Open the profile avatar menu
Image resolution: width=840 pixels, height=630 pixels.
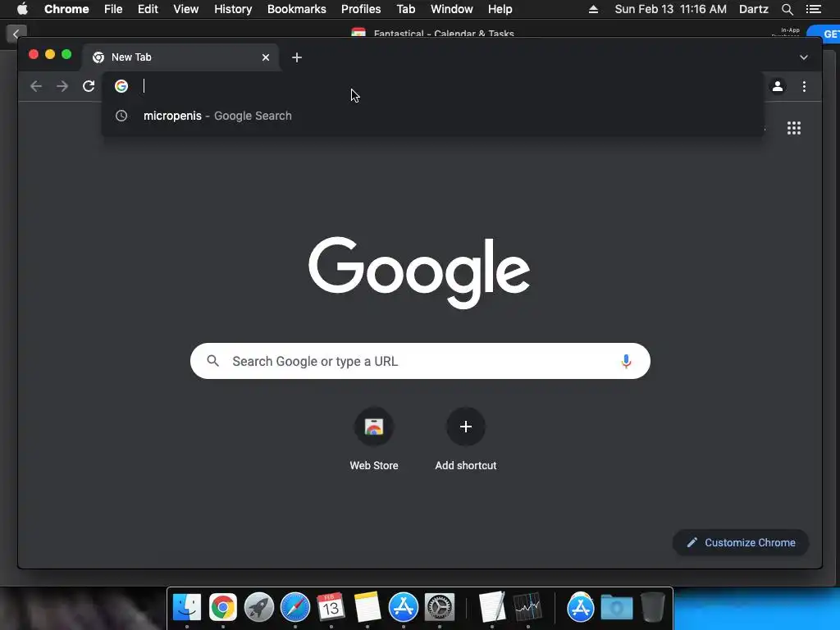pyautogui.click(x=778, y=86)
